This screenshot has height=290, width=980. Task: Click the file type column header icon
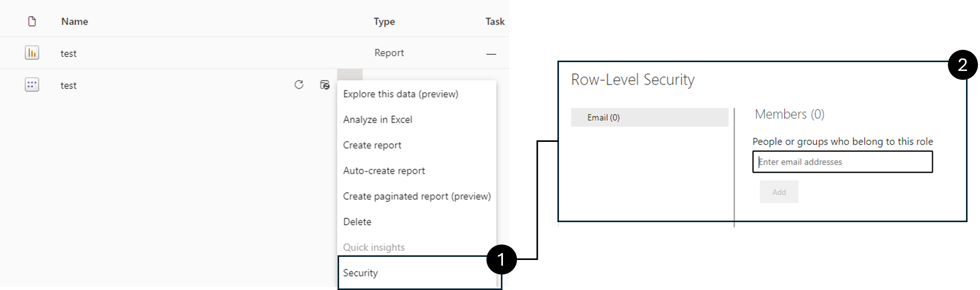click(x=32, y=21)
